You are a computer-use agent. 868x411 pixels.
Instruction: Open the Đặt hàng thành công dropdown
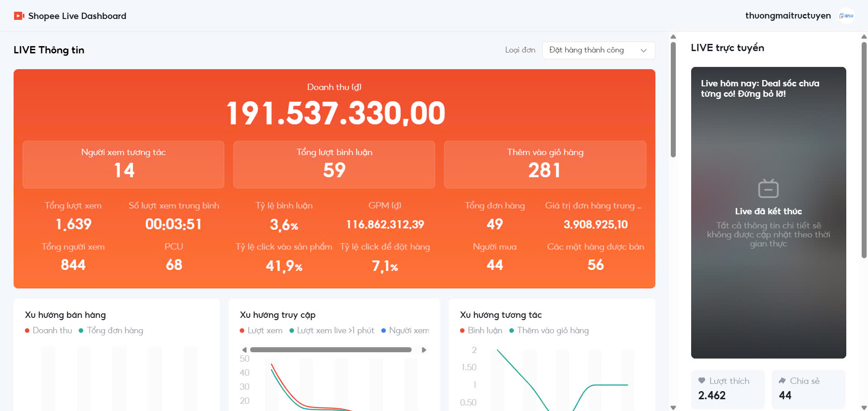pos(598,50)
